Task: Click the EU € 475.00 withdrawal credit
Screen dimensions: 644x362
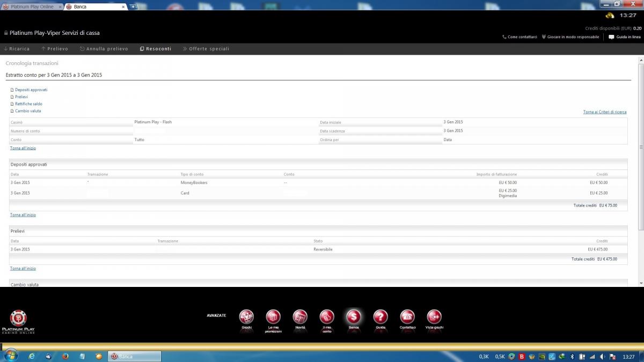Action: pos(598,249)
